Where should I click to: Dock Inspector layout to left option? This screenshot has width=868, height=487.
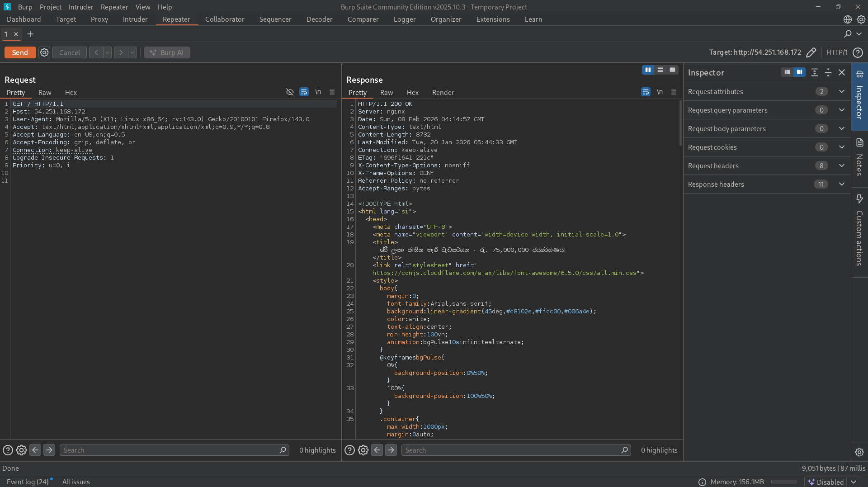point(787,72)
